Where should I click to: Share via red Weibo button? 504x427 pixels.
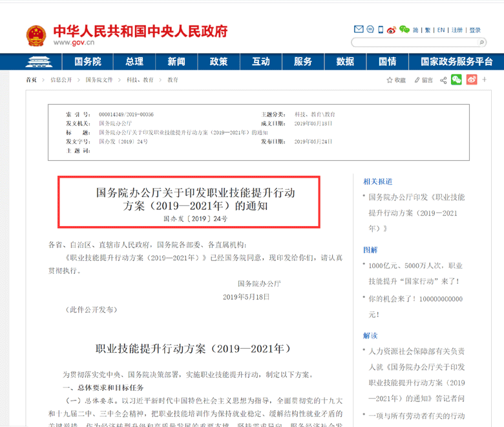click(x=472, y=80)
